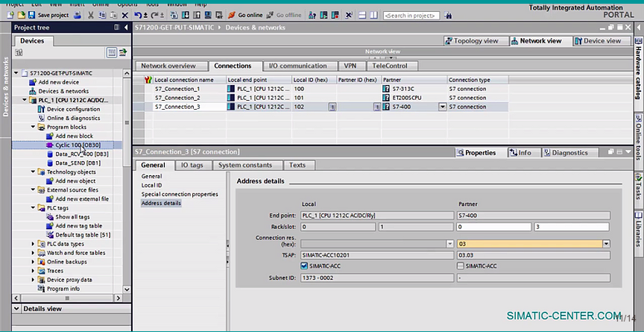Uncheck the local SIMATIC-ACC checkbox

304,265
